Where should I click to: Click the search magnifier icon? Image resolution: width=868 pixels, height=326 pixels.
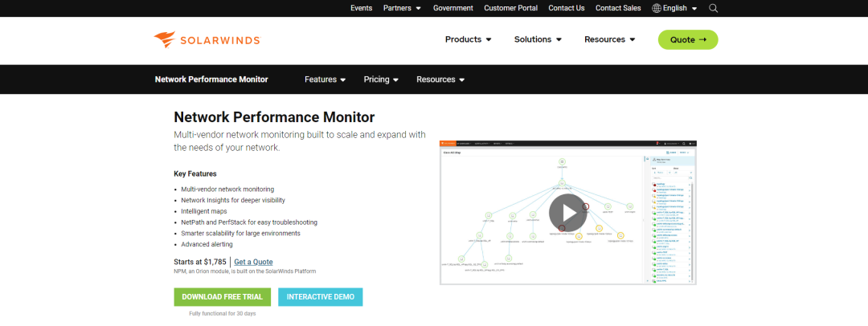coord(713,8)
